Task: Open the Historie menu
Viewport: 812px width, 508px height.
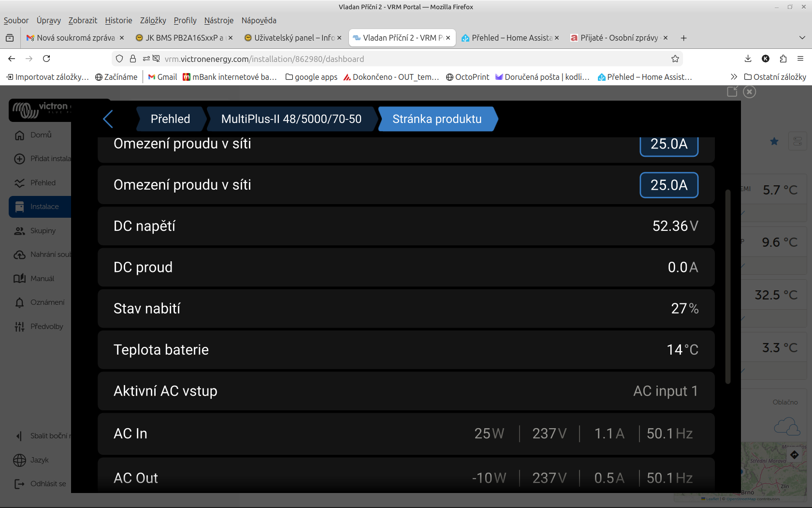Action: [x=118, y=20]
